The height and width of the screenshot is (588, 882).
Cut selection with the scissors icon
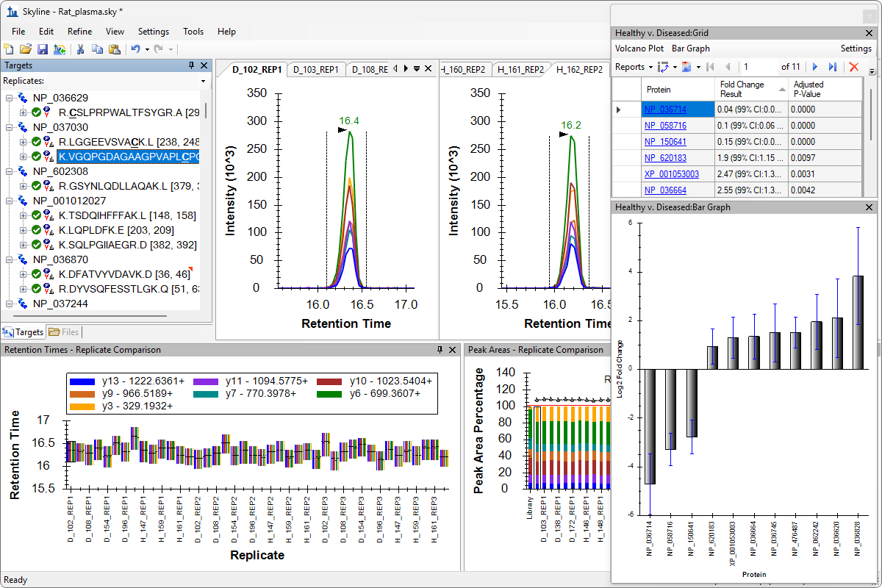(80, 49)
